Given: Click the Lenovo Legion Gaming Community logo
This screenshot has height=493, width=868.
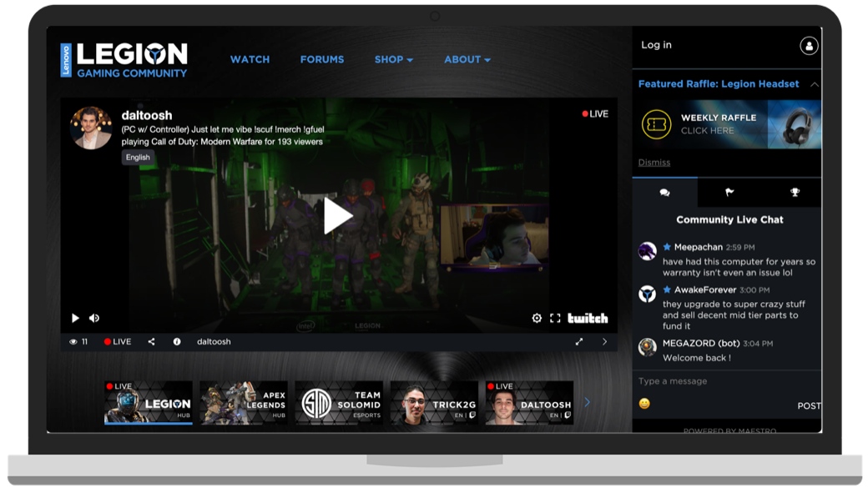Looking at the screenshot, I should 124,60.
